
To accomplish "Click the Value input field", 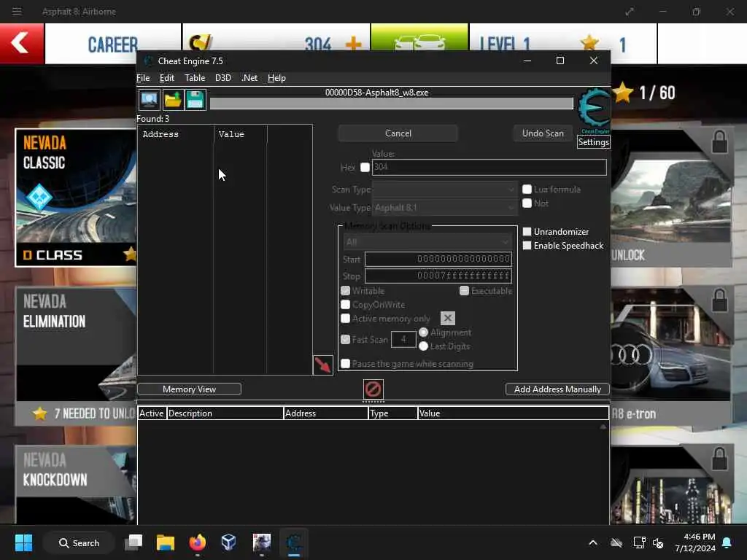I will [x=489, y=167].
